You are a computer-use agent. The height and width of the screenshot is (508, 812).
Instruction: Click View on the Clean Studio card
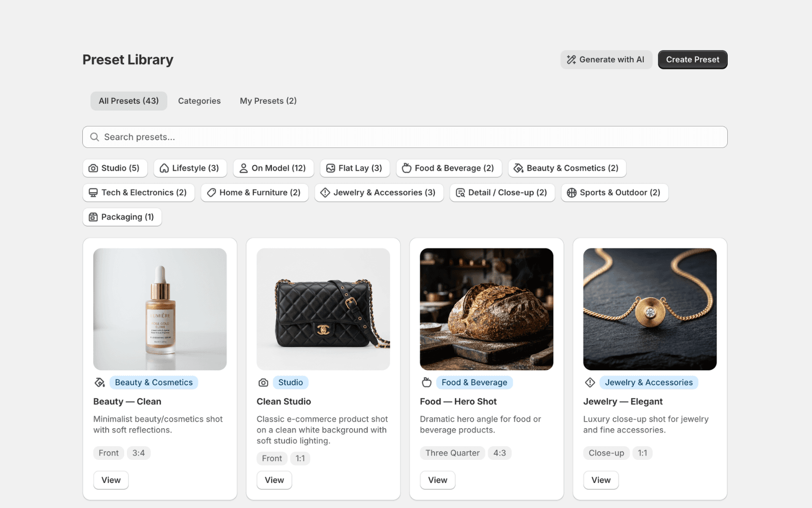coord(274,480)
